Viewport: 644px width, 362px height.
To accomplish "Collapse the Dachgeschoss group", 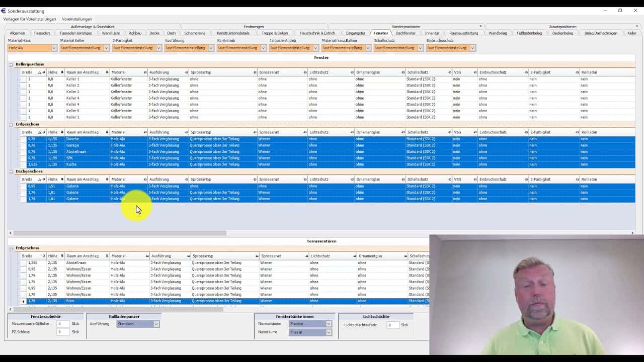I will click(11, 171).
